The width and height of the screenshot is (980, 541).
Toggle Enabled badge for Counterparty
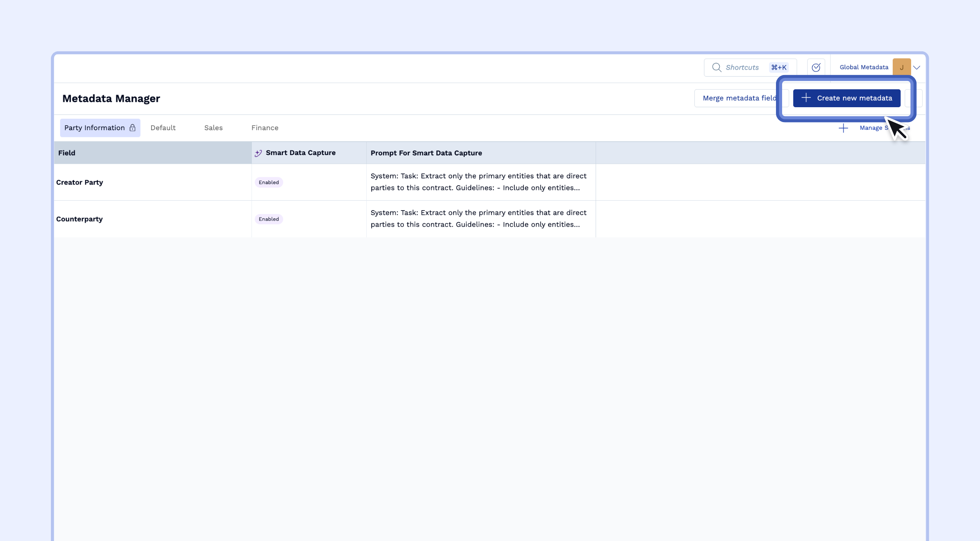(x=269, y=219)
